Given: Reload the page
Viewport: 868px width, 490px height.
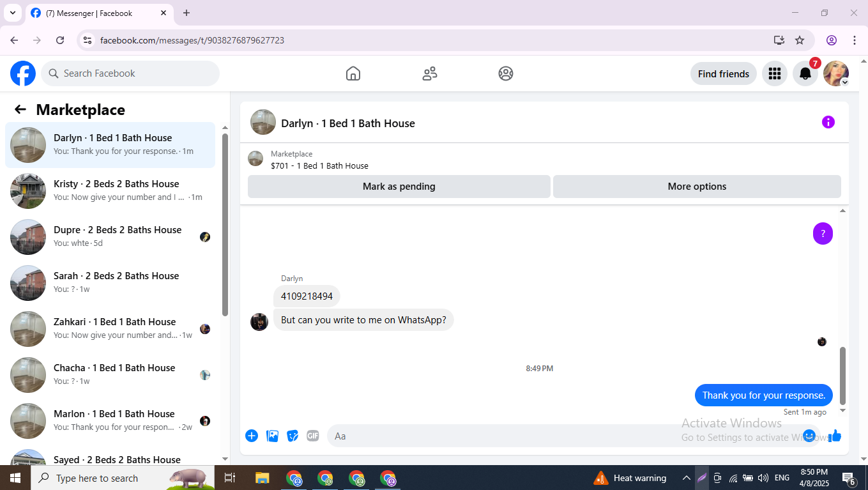Looking at the screenshot, I should tap(60, 40).
